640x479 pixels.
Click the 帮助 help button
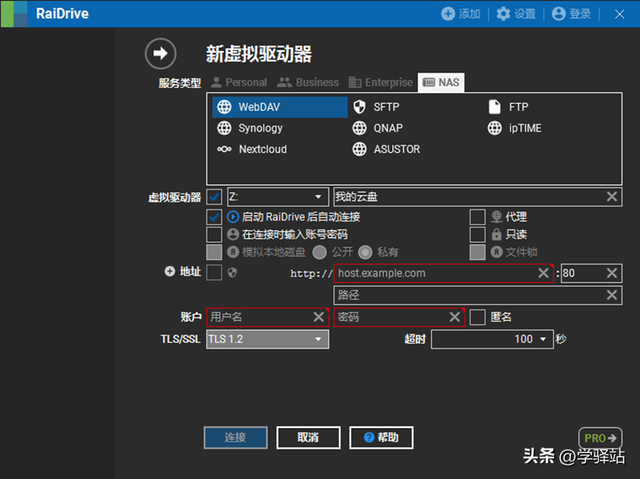(381, 438)
